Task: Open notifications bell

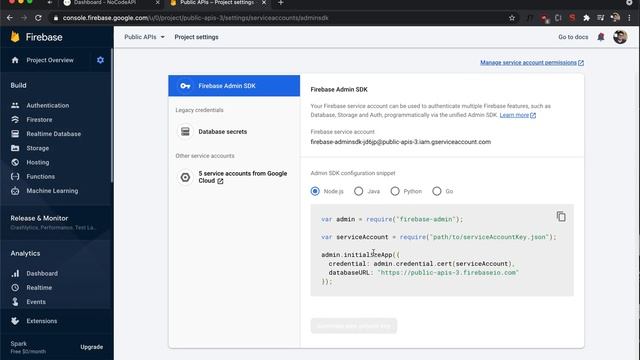Action: click(601, 37)
